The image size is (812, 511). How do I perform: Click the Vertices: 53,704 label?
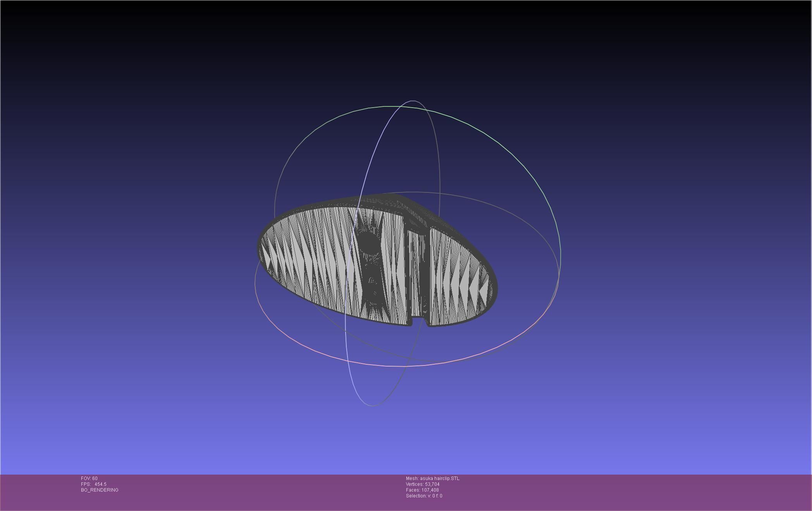pyautogui.click(x=422, y=484)
